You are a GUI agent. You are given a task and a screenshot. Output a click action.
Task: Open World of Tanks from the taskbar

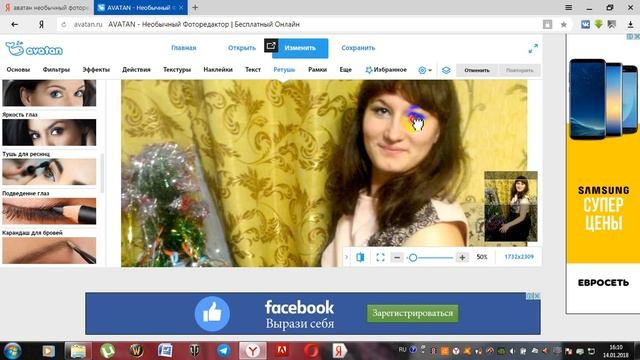pyautogui.click(x=194, y=351)
